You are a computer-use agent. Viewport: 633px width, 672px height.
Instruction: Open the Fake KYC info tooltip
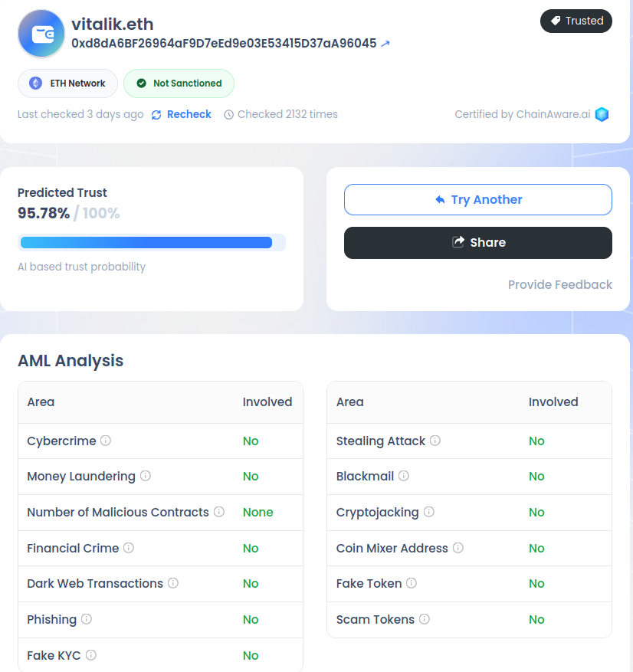pyautogui.click(x=91, y=655)
